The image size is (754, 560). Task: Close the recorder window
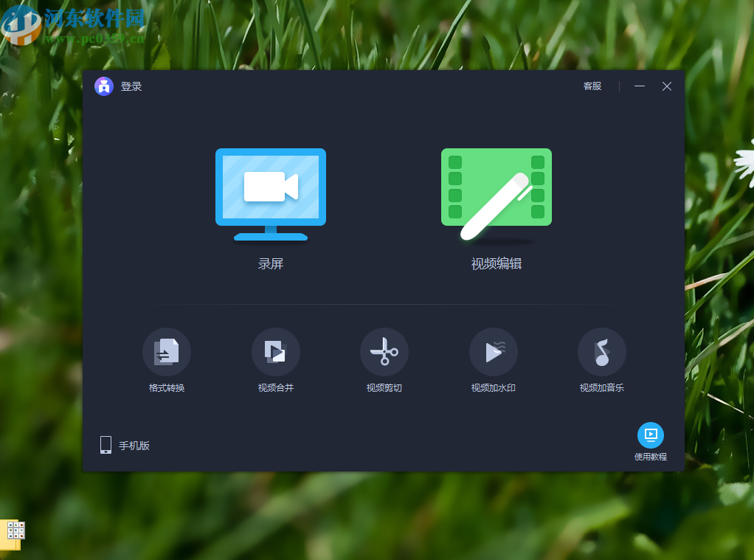tap(666, 86)
